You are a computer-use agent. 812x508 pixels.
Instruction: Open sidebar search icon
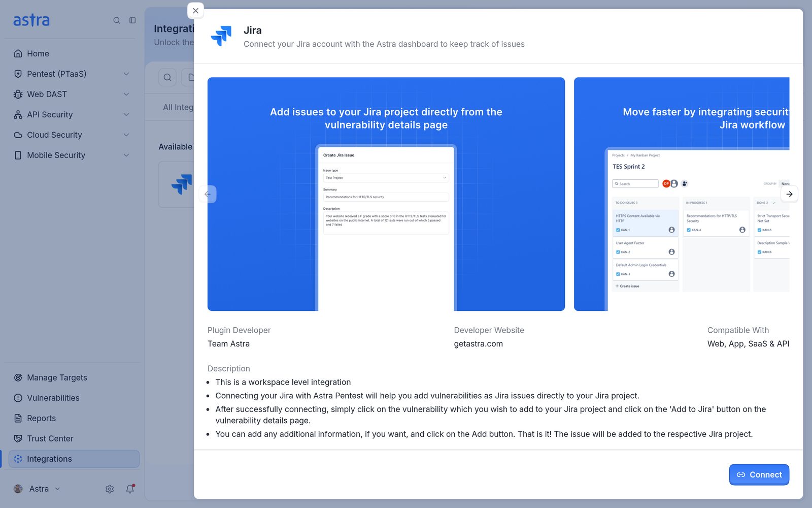[x=117, y=20]
